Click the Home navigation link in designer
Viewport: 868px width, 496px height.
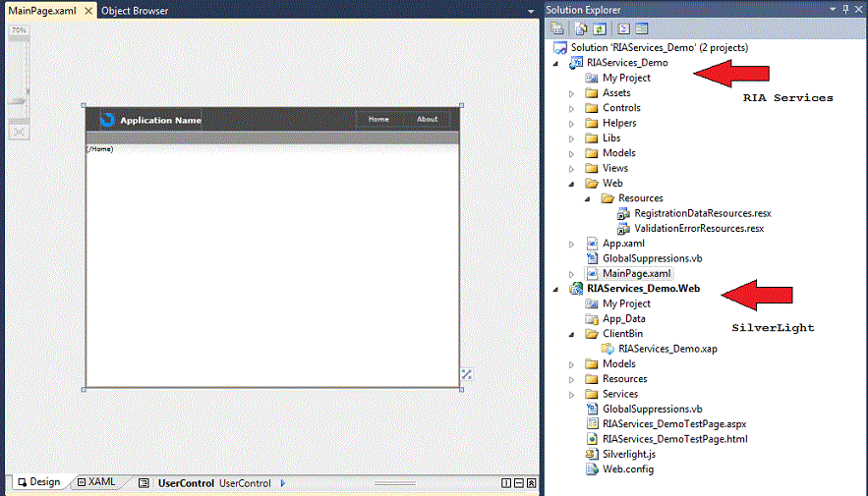click(378, 120)
